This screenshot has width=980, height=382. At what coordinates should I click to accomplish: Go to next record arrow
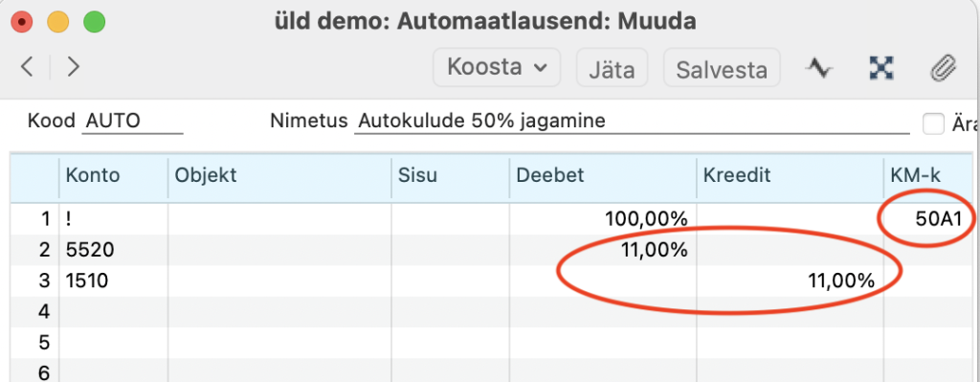pyautogui.click(x=73, y=66)
